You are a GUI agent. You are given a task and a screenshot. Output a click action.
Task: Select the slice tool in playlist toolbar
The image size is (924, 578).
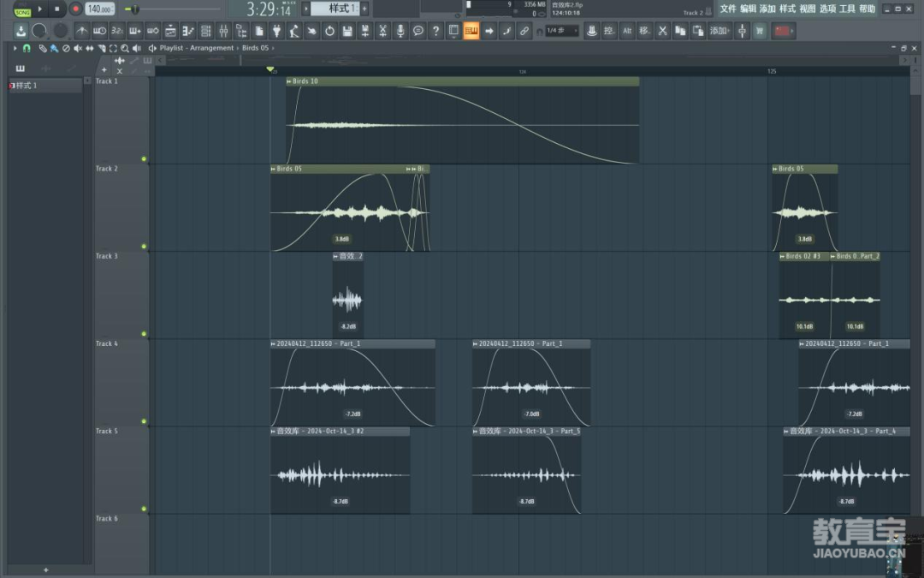(101, 48)
